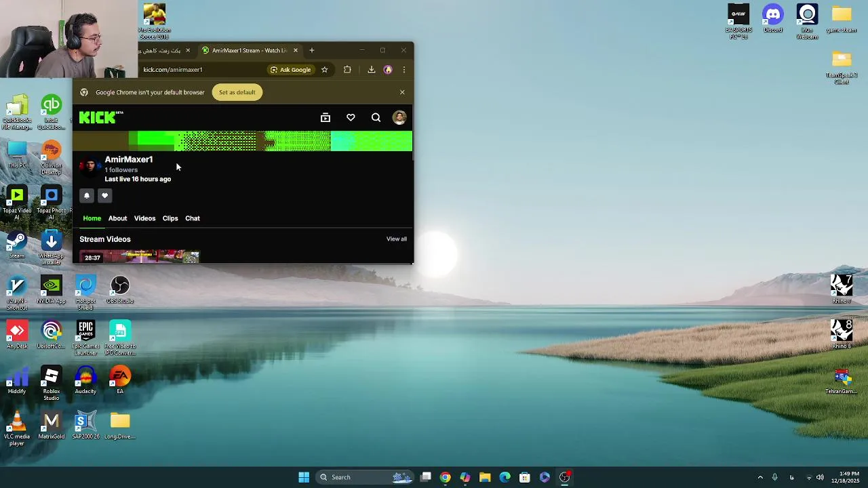Open the Windows Start menu
868x488 pixels.
[304, 477]
